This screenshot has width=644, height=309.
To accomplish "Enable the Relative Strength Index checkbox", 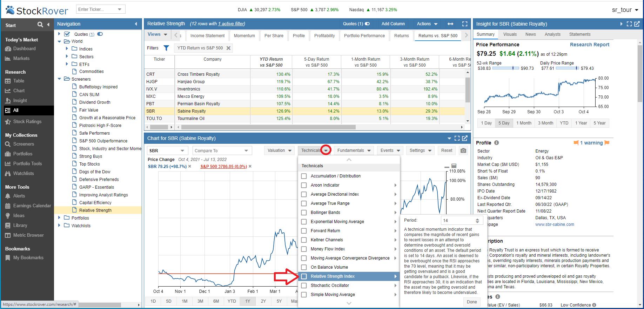I will (x=304, y=276).
